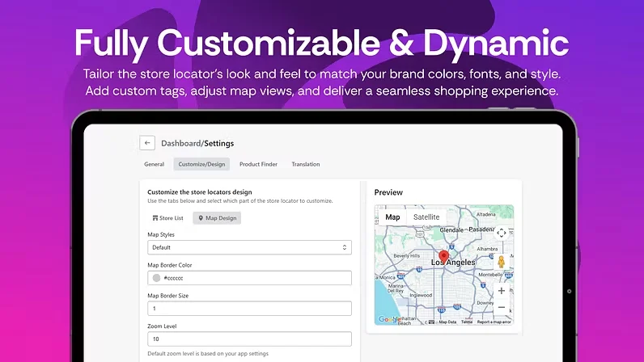The height and width of the screenshot is (362, 644).
Task: Zoom in on the preview map
Action: pyautogui.click(x=502, y=291)
